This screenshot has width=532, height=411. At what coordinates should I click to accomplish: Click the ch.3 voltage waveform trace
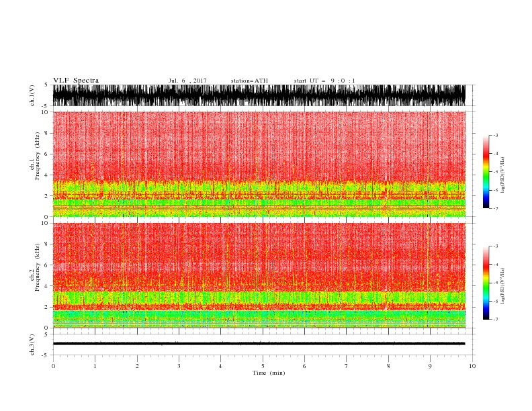pos(259,344)
